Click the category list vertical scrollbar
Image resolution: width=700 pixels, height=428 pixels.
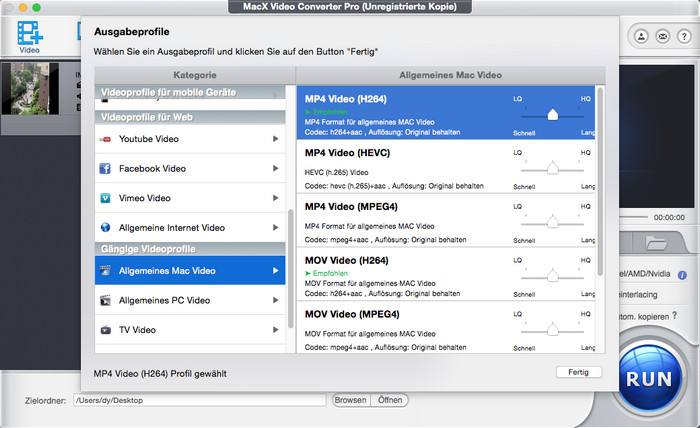(291, 269)
